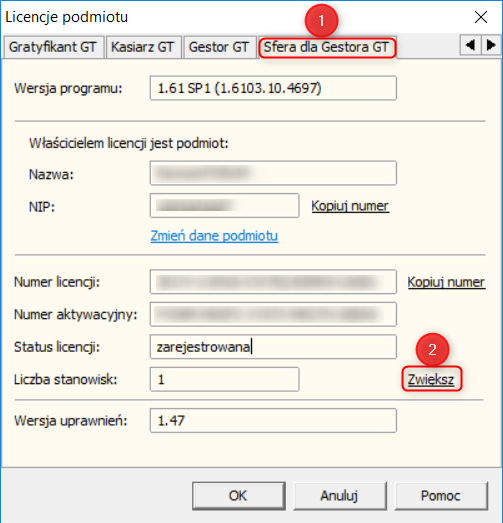Click the Status licencji field

273,347
